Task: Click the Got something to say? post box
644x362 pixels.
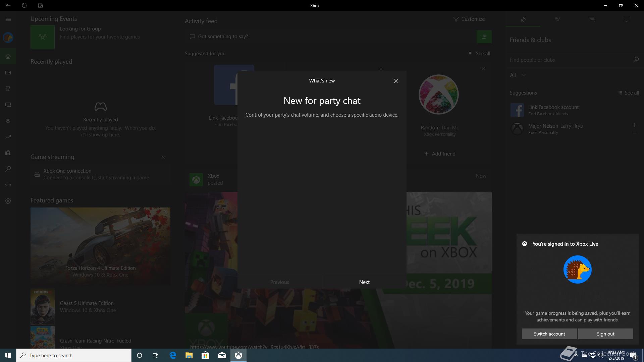Action: [330, 37]
